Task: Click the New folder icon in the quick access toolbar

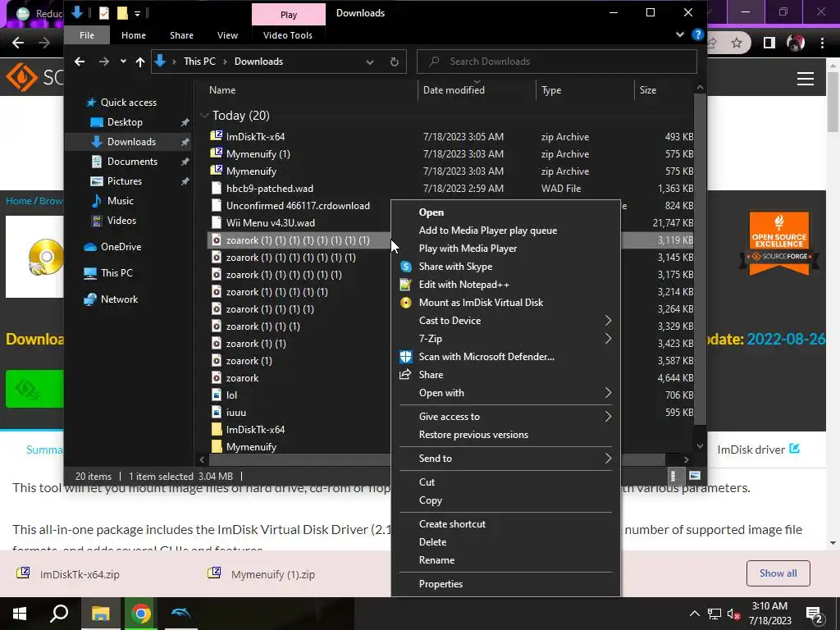Action: pyautogui.click(x=122, y=13)
